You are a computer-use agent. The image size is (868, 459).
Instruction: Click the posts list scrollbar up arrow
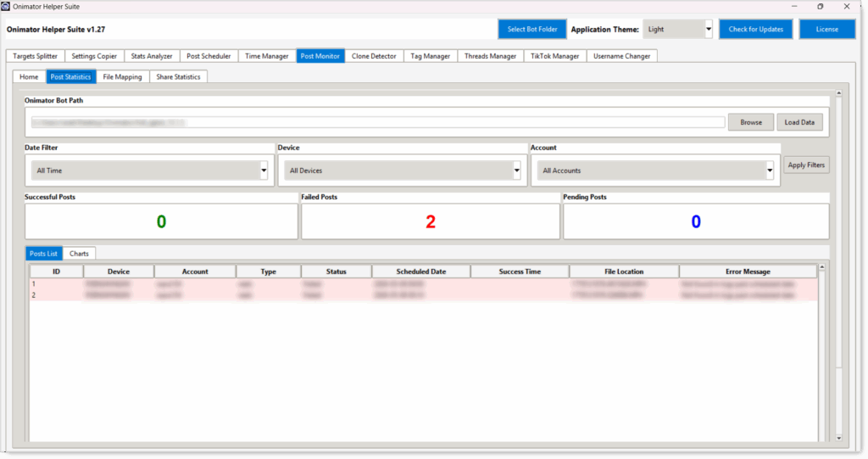822,267
